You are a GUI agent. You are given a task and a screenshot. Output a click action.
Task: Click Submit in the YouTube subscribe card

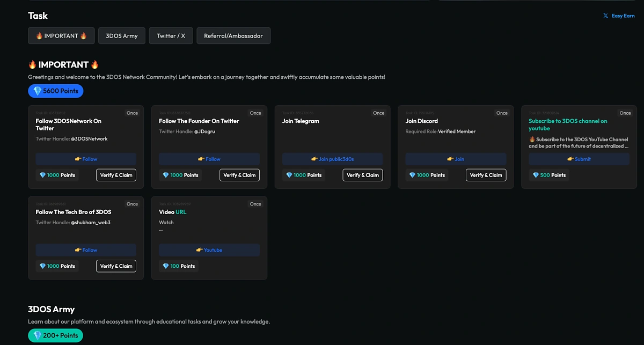point(579,159)
